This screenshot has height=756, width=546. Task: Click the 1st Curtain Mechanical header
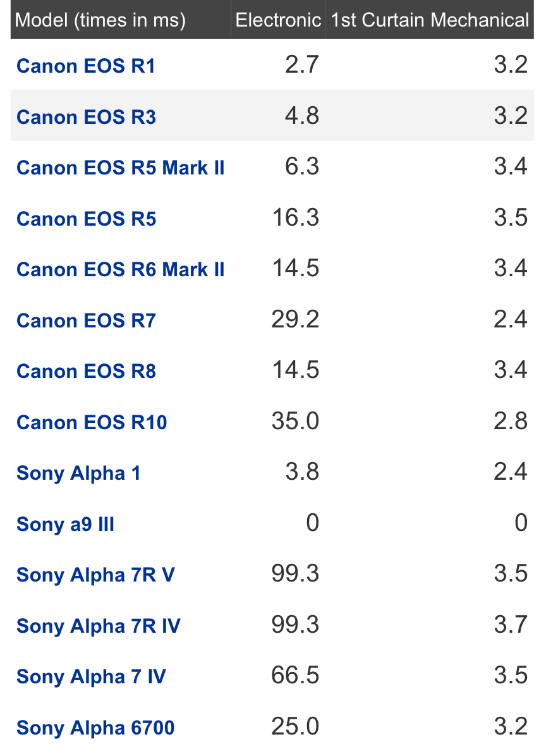click(430, 20)
